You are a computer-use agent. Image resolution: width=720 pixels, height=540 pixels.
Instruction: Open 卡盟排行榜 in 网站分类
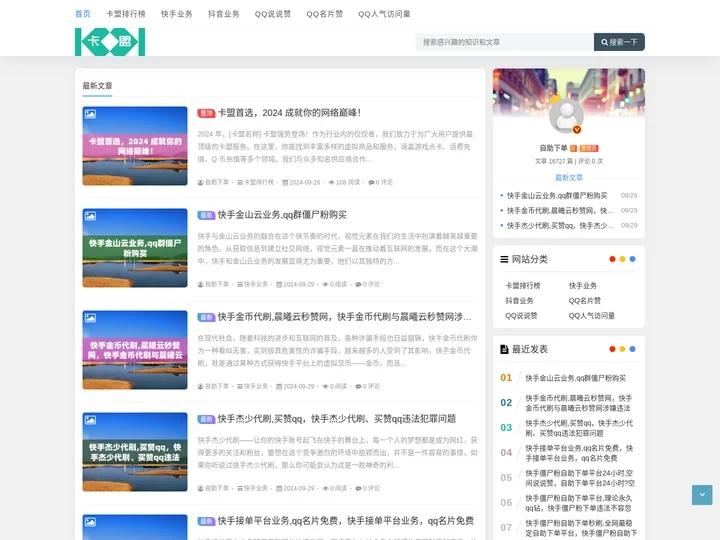coord(523,286)
